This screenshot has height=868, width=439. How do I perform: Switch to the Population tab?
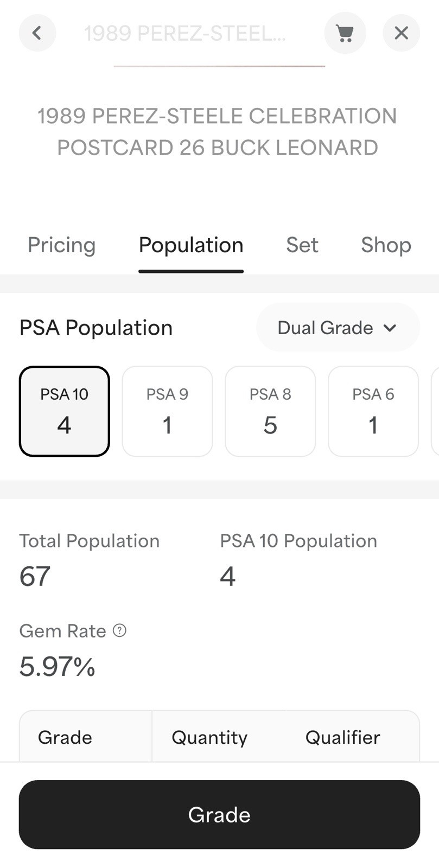coord(191,245)
